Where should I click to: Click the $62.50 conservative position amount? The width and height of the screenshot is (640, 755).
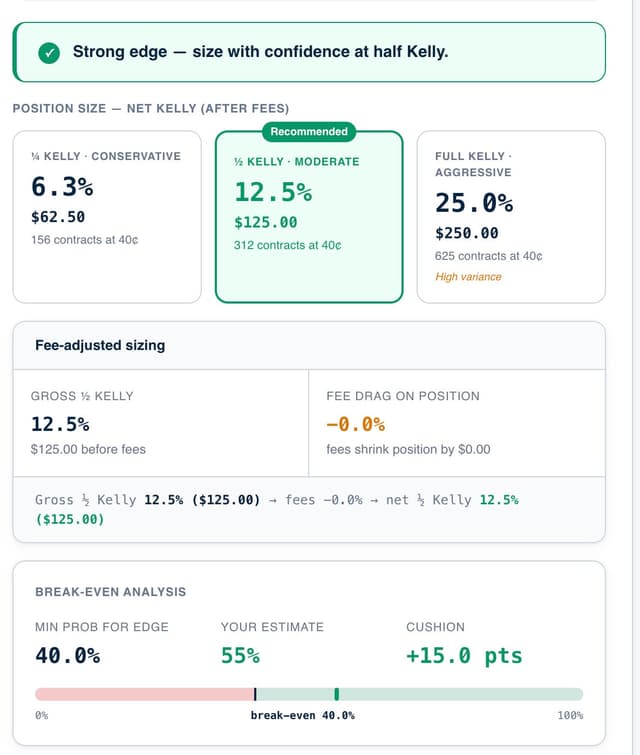tap(59, 217)
